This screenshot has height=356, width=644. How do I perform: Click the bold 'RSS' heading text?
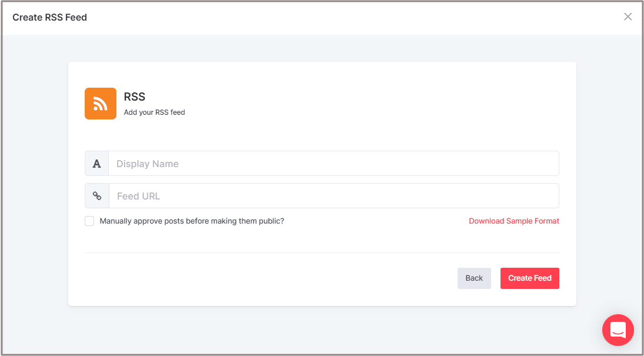[x=135, y=97]
